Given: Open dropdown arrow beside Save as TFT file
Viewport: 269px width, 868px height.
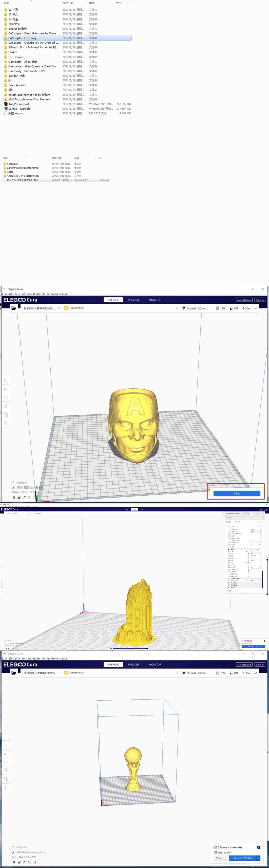Looking at the screenshot, I should [258, 858].
